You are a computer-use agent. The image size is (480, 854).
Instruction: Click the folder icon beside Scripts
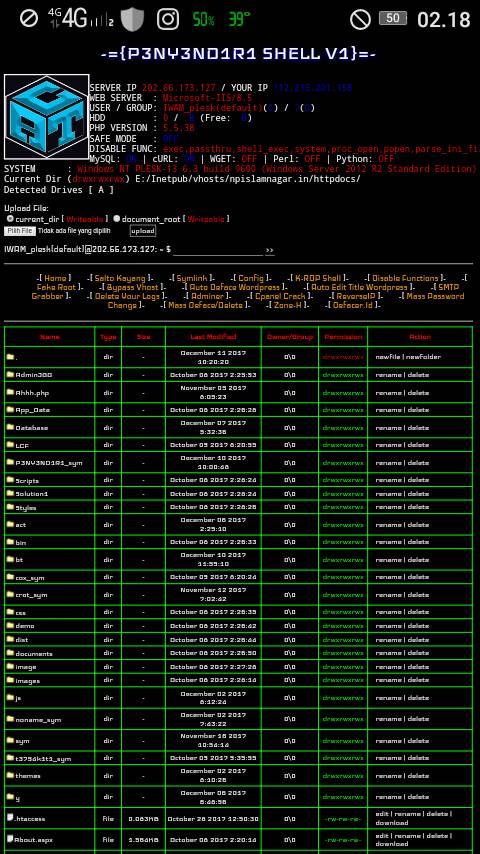[x=10, y=480]
